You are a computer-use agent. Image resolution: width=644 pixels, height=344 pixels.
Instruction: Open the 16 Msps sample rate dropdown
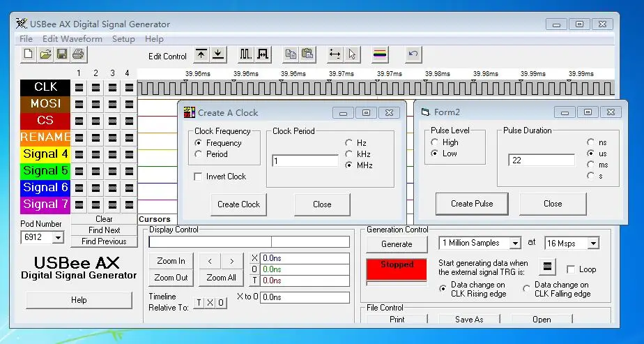(x=593, y=244)
